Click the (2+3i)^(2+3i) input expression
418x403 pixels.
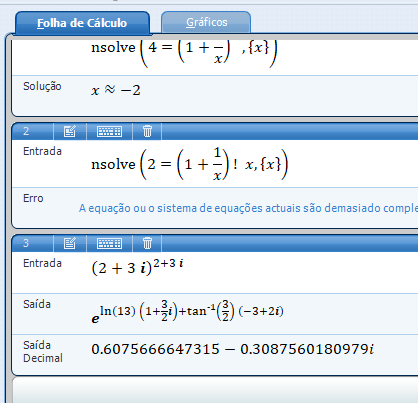pyautogui.click(x=137, y=267)
